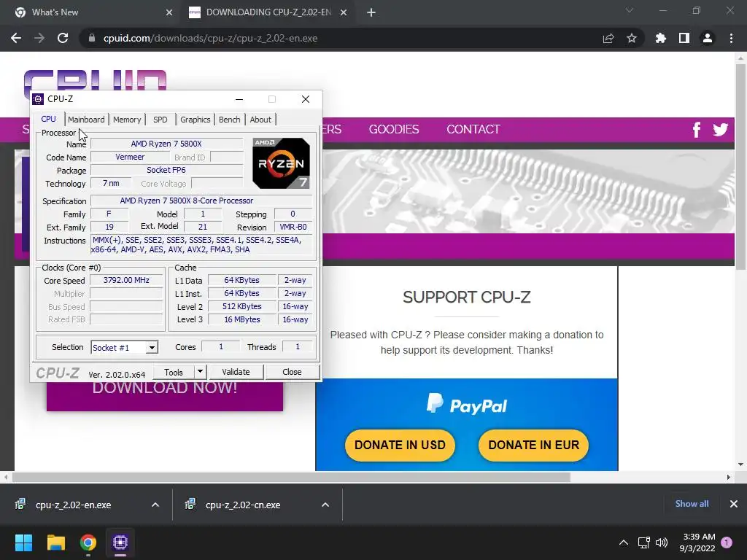Click the lock icon in the address bar
This screenshot has height=560, width=747.
pos(92,38)
